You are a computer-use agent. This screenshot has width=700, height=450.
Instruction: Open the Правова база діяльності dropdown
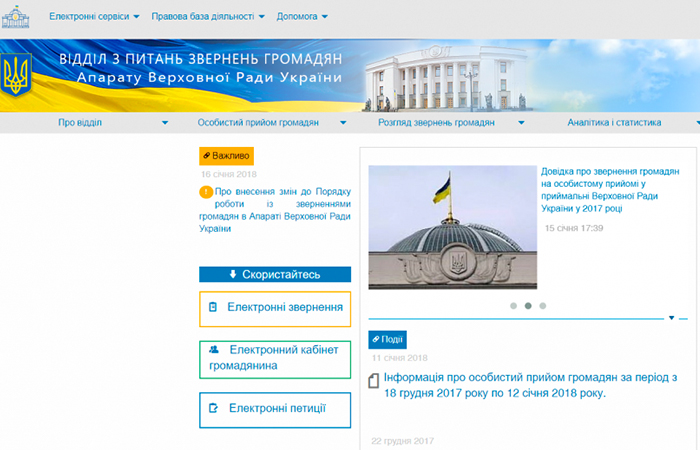[208, 17]
